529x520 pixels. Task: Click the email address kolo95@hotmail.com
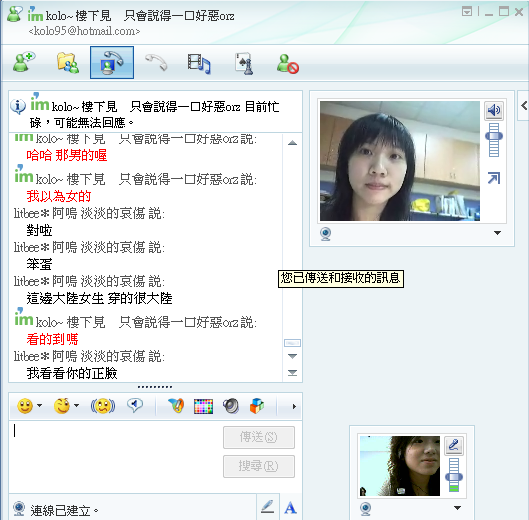[84, 31]
